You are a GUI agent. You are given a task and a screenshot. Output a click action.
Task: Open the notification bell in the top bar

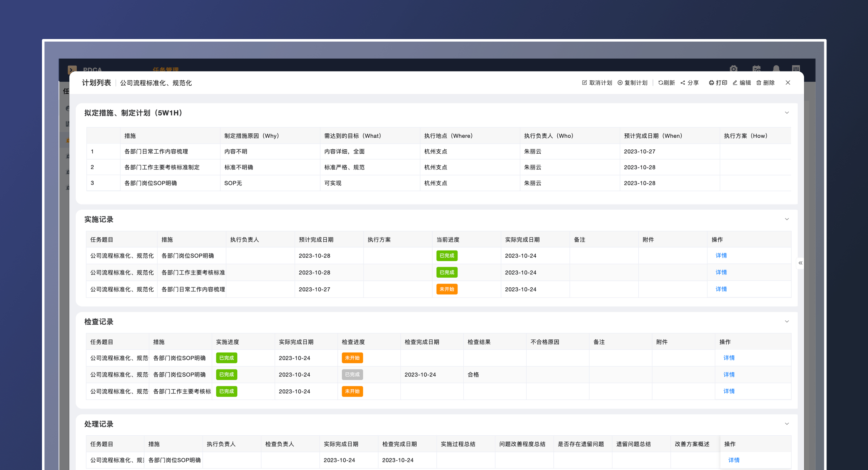coord(776,69)
